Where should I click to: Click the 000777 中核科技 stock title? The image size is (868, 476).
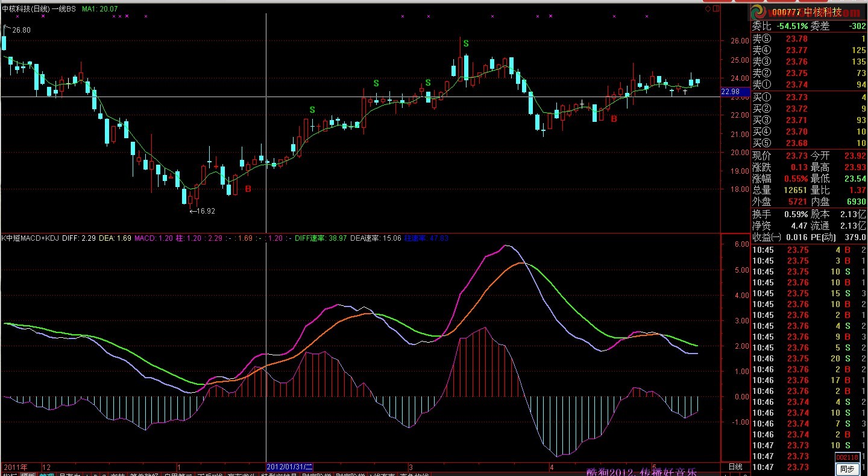(807, 12)
